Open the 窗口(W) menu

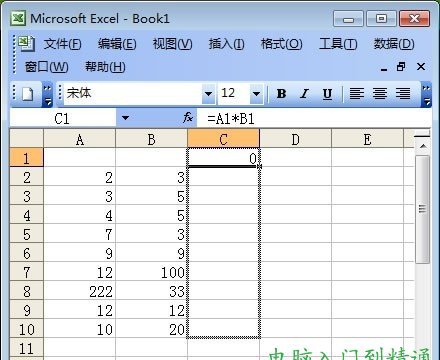click(x=46, y=67)
